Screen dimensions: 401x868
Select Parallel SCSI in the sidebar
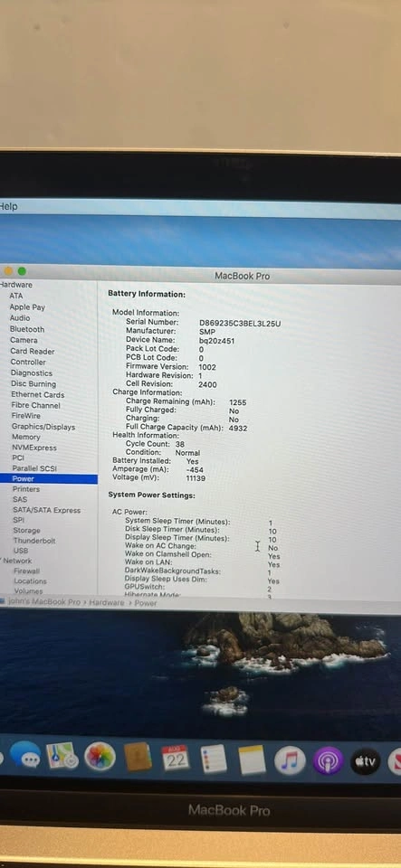[x=35, y=468]
